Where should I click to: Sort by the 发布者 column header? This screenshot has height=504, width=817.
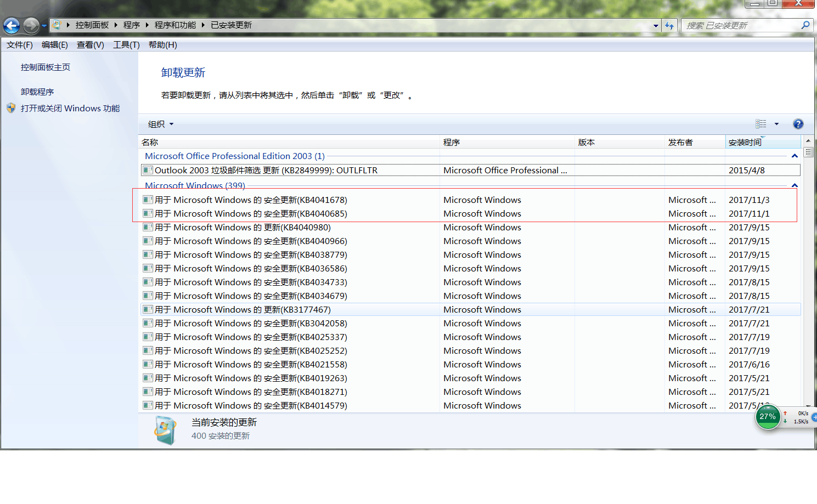tap(695, 142)
